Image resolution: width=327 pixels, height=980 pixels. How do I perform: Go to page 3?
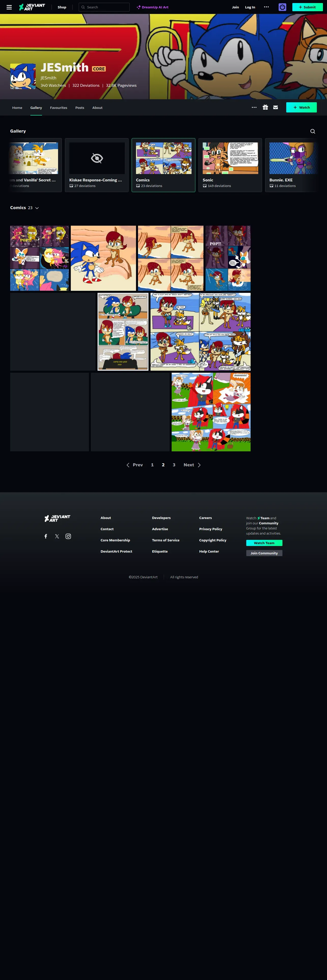coord(174,465)
